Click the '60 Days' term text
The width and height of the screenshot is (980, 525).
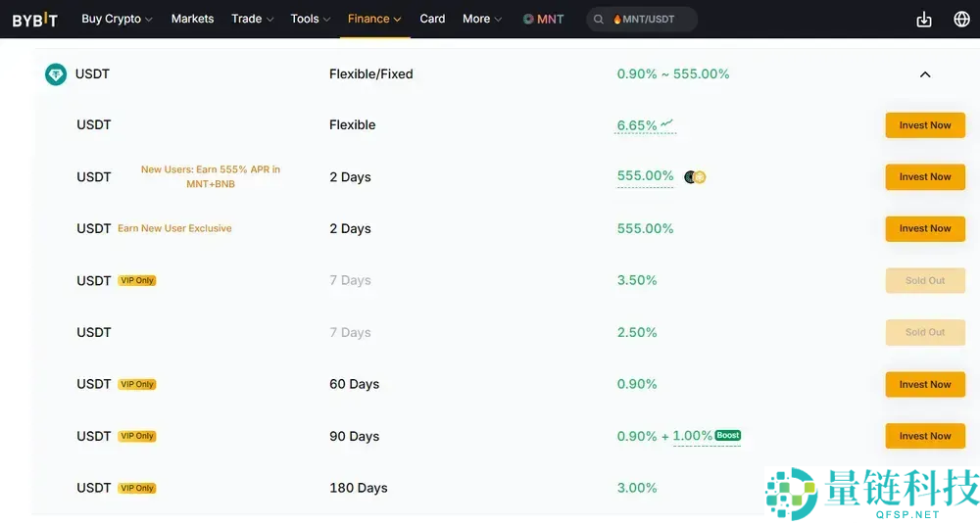coord(355,384)
